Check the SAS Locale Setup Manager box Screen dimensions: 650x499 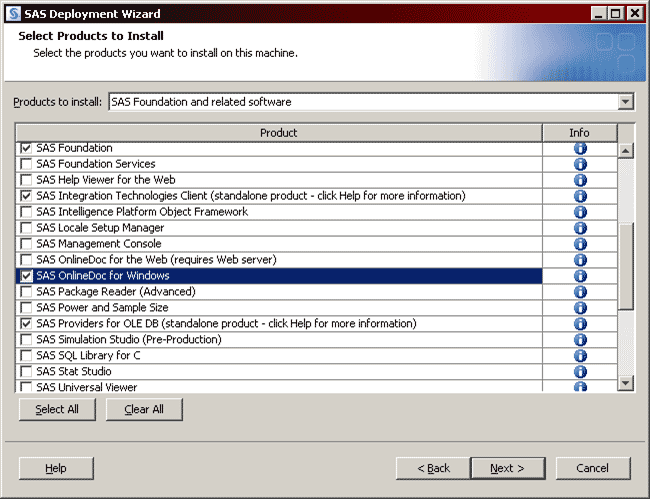click(x=26, y=228)
